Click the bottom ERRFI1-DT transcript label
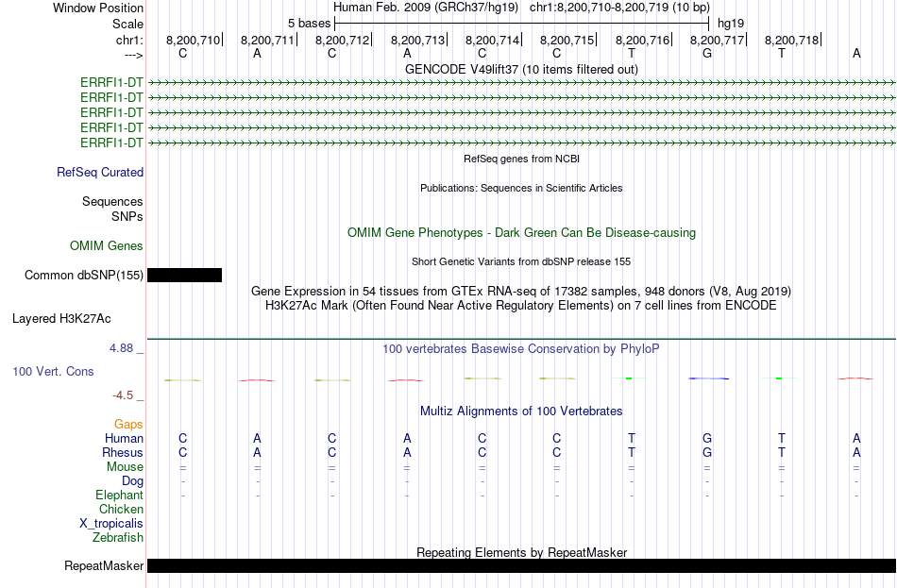 [x=111, y=143]
